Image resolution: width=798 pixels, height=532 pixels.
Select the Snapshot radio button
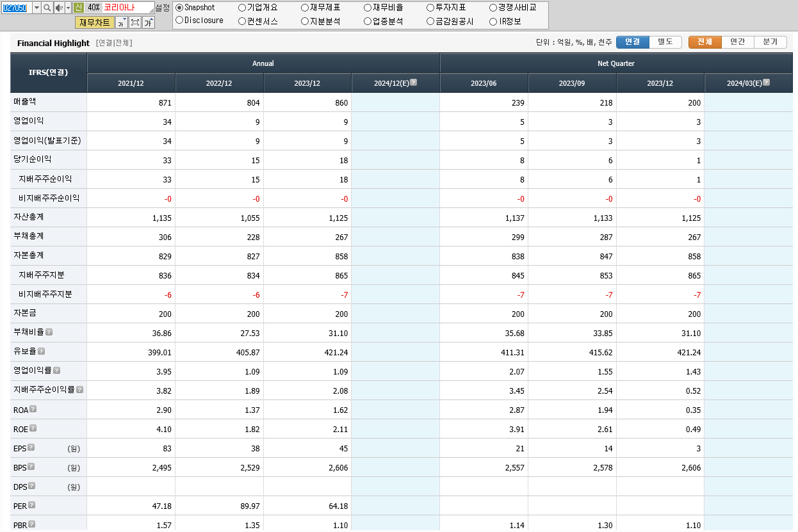point(179,8)
